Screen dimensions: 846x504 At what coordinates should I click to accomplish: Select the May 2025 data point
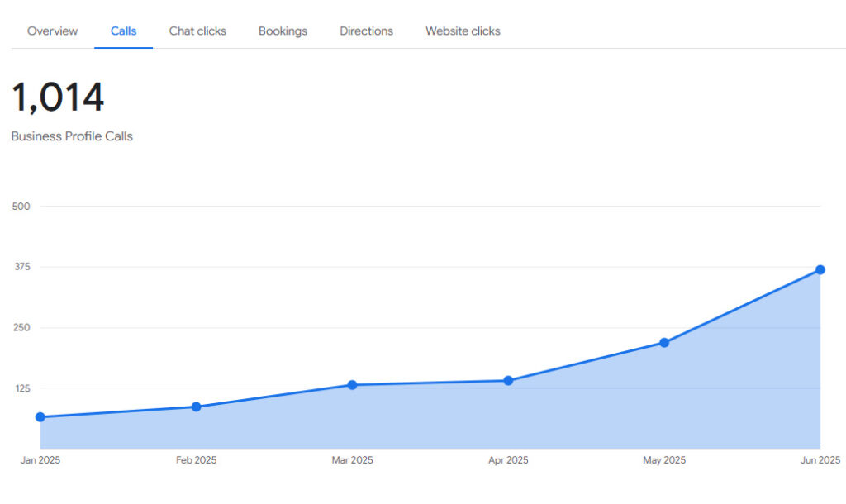(x=664, y=343)
